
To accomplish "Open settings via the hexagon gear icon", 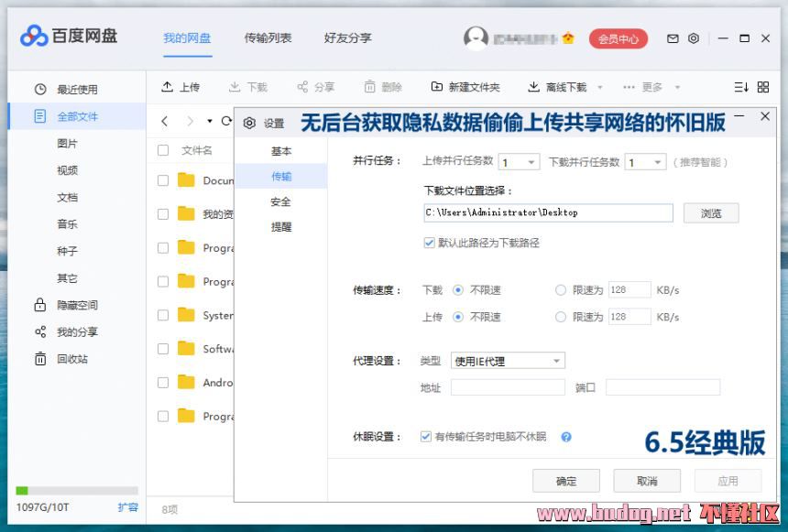I will pyautogui.click(x=694, y=38).
